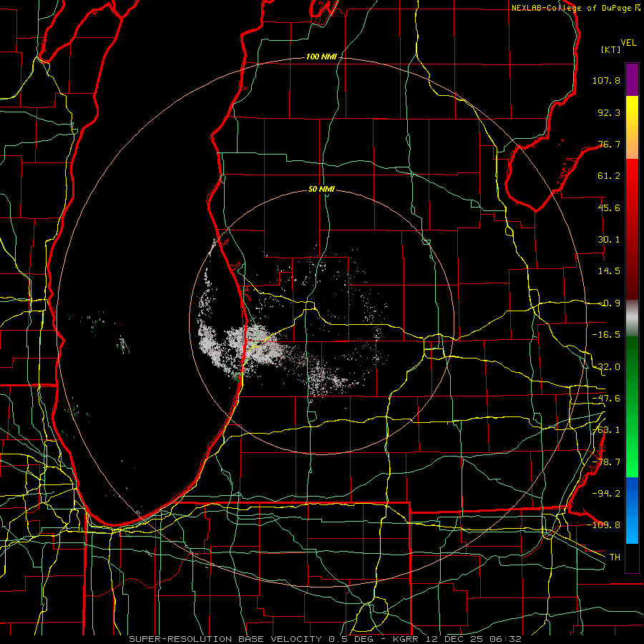The width and height of the screenshot is (644, 644).
Task: Click the -94.2 value on velocity scale
Action: [606, 493]
